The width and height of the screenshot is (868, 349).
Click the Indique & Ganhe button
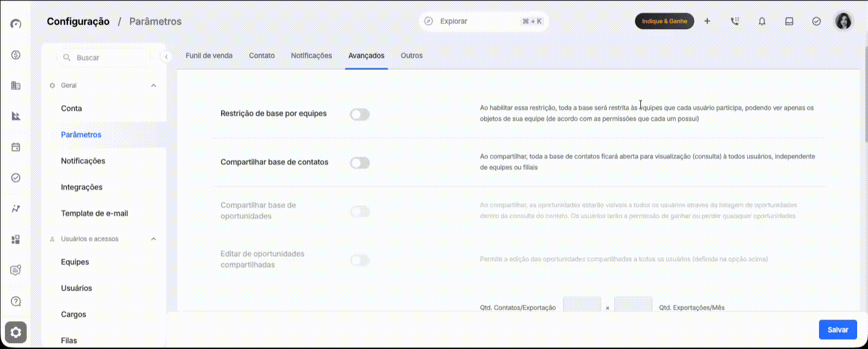[x=664, y=21]
